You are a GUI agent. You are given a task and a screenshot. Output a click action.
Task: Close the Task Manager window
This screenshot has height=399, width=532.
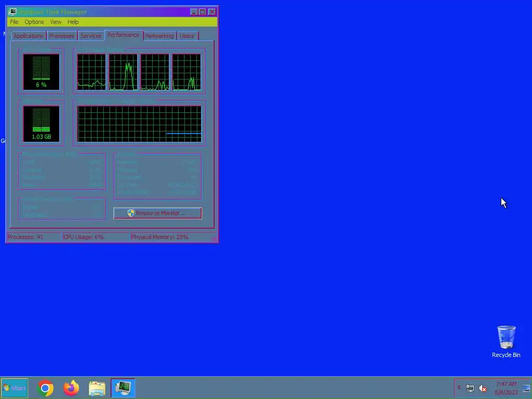click(x=212, y=12)
